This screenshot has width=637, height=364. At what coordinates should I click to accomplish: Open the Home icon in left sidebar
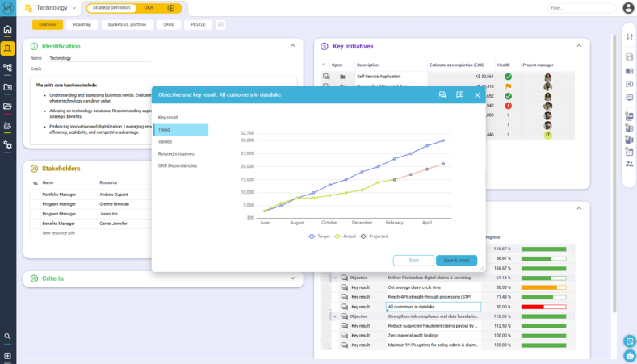click(x=8, y=30)
